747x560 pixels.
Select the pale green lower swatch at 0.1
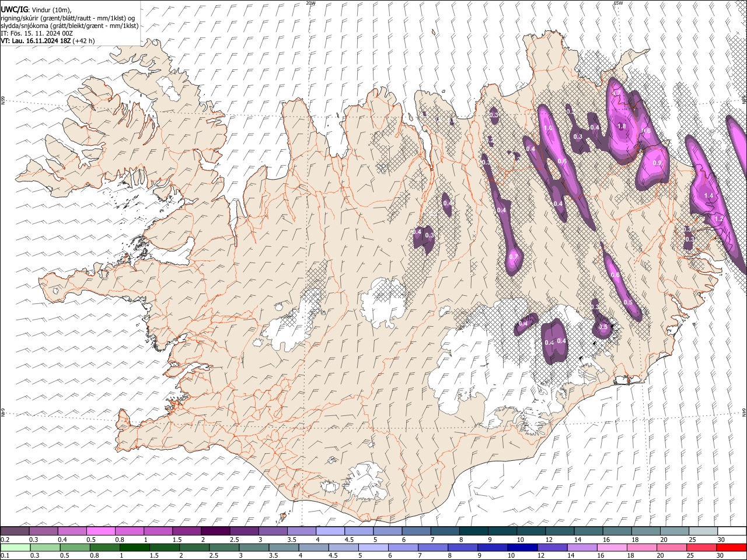point(15,547)
